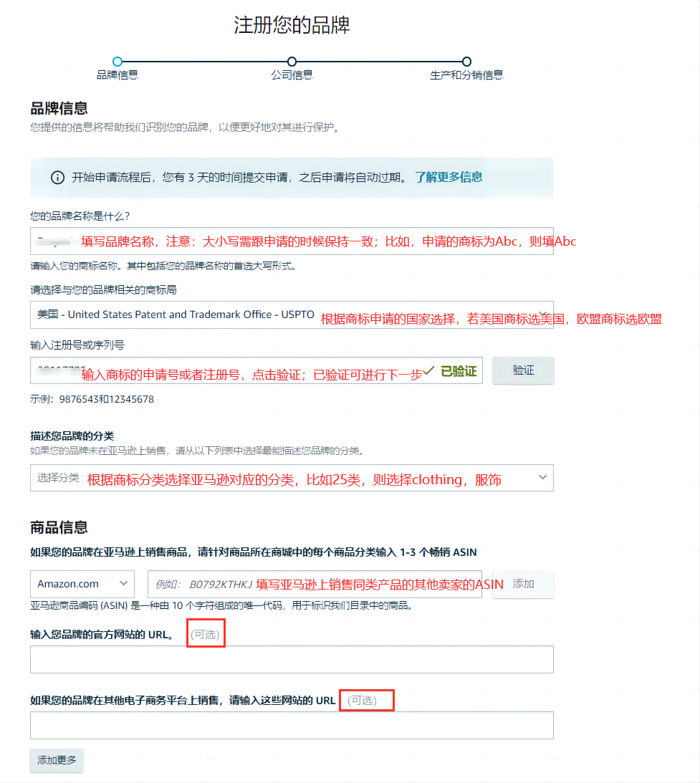The height and width of the screenshot is (783, 700).
Task: Click the 生产和分销信息 step circle indicator
Action: [x=466, y=62]
